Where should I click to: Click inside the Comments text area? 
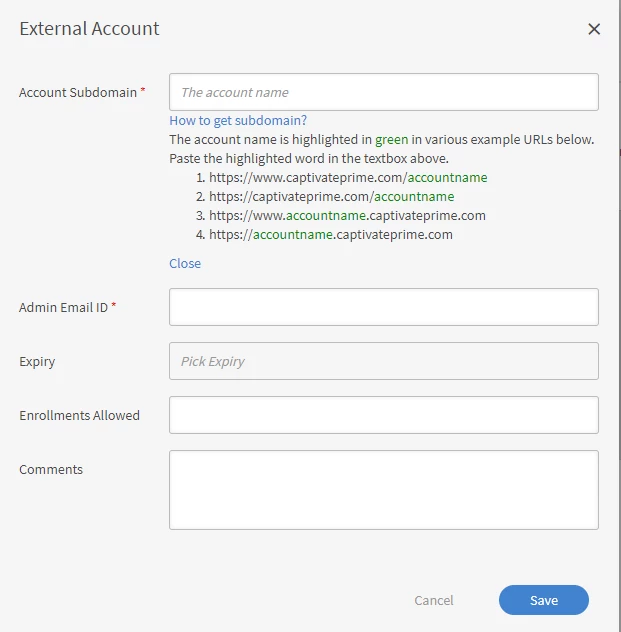(384, 489)
